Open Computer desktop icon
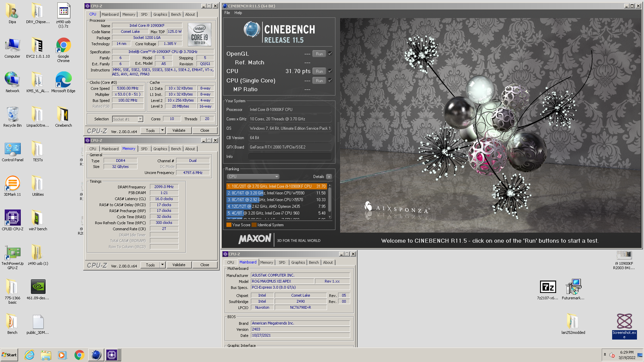Screen dimensions: 644x362 [12, 48]
